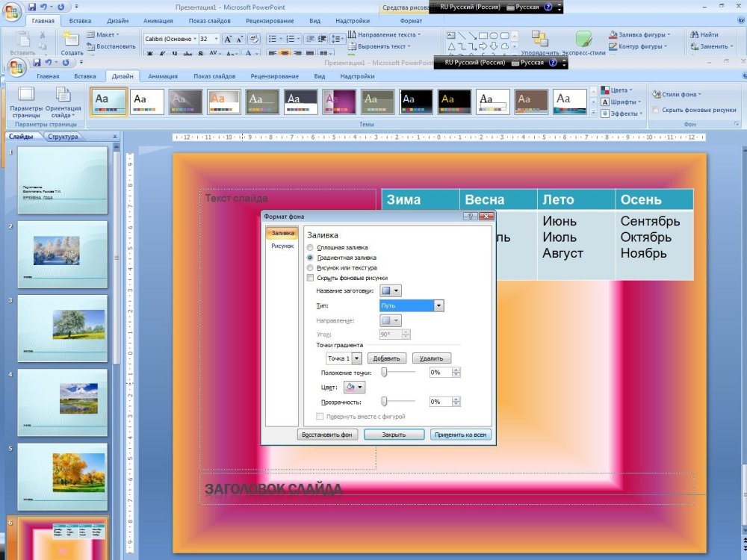The image size is (747, 560).
Task: Open the theme Цвета colors menu
Action: tap(619, 90)
